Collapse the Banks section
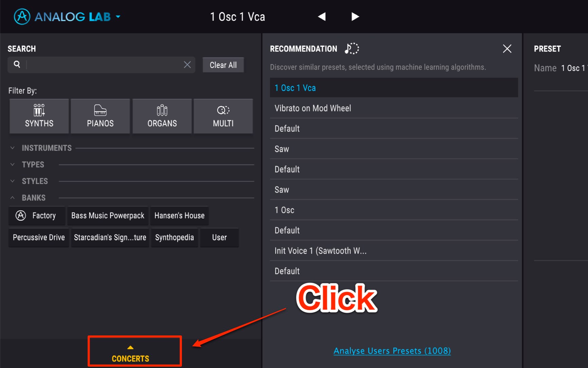 13,198
